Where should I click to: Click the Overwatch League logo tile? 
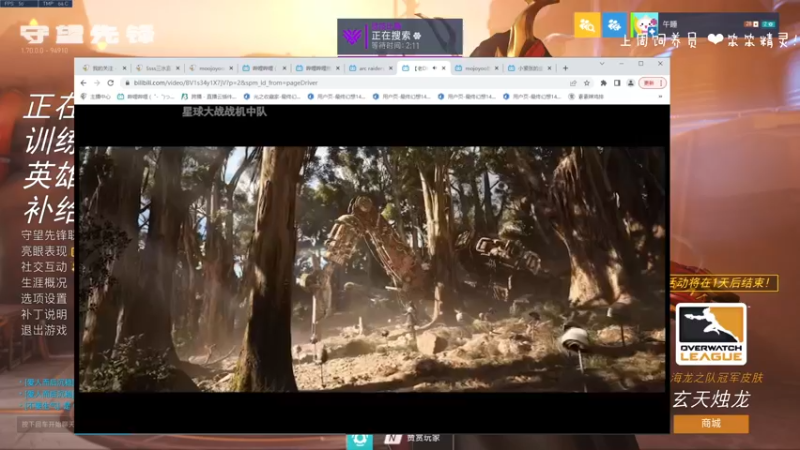click(x=711, y=334)
